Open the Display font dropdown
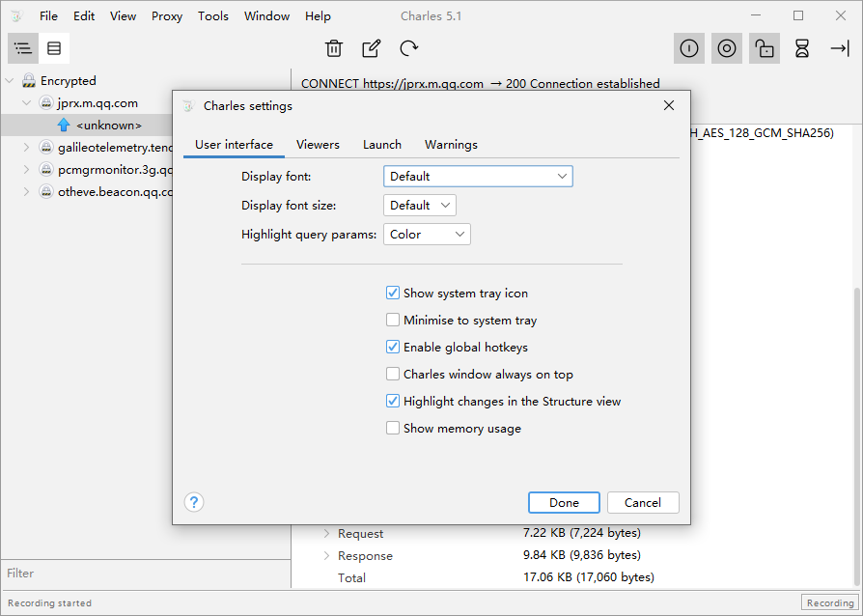This screenshot has height=616, width=863. [x=478, y=177]
